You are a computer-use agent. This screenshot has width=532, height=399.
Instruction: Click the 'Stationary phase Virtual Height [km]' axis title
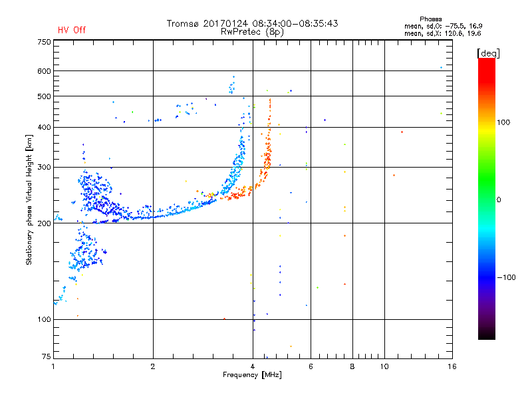click(29, 199)
